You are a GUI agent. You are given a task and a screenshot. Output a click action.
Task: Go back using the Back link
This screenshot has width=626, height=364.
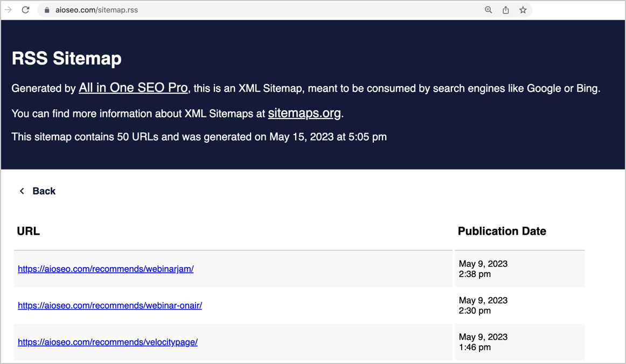tap(44, 191)
